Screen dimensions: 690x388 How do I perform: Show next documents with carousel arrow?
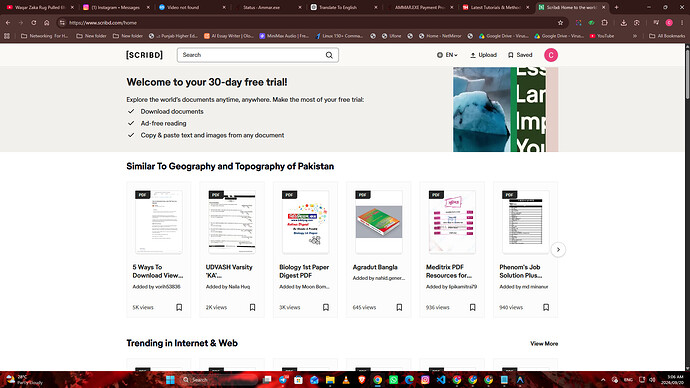coord(558,249)
